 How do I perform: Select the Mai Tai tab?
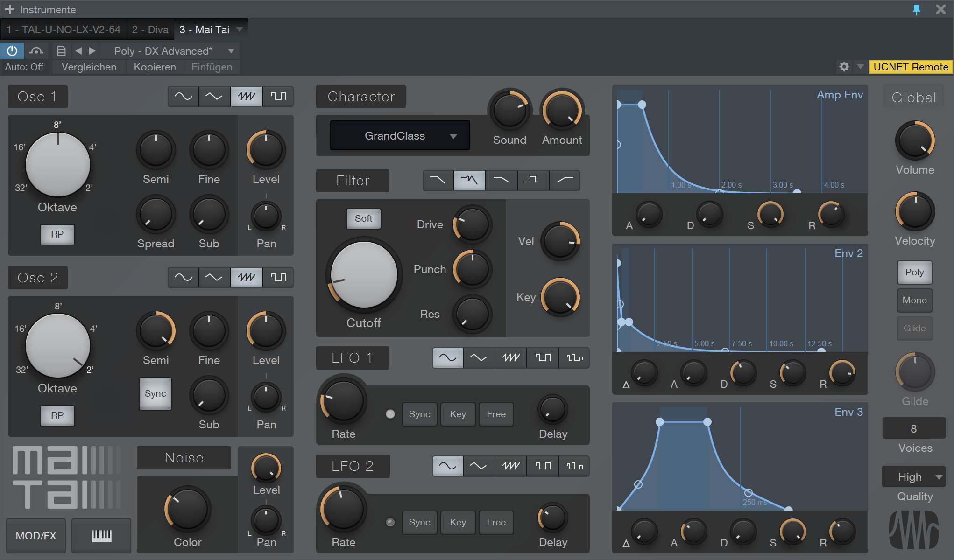(x=205, y=29)
